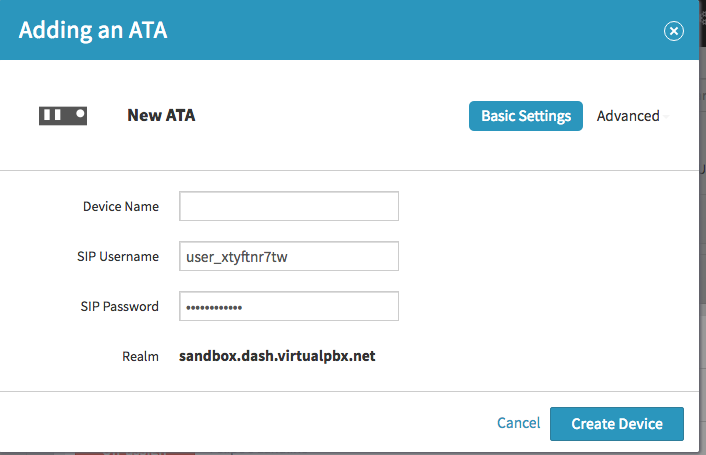Click the New ATA heading
The width and height of the screenshot is (706, 455).
161,115
